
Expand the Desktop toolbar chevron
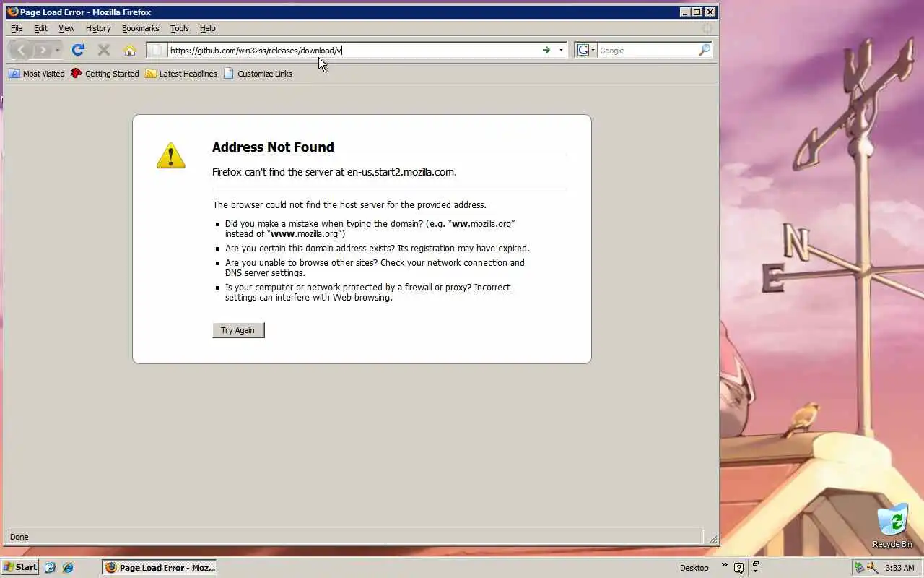pyautogui.click(x=724, y=566)
